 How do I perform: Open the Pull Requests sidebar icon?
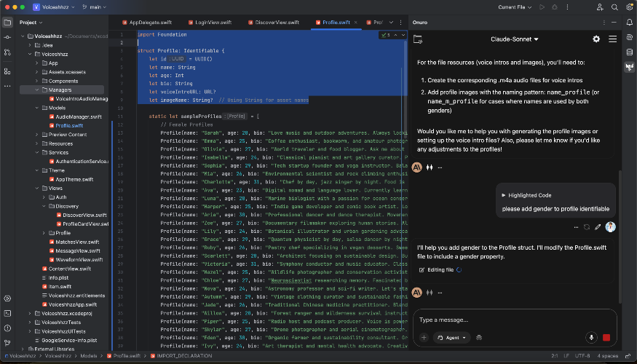pos(7,53)
